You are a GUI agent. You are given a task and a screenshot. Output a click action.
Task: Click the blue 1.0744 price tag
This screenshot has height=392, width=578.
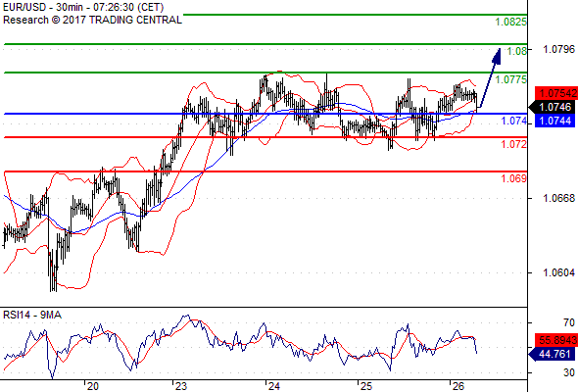click(x=554, y=121)
